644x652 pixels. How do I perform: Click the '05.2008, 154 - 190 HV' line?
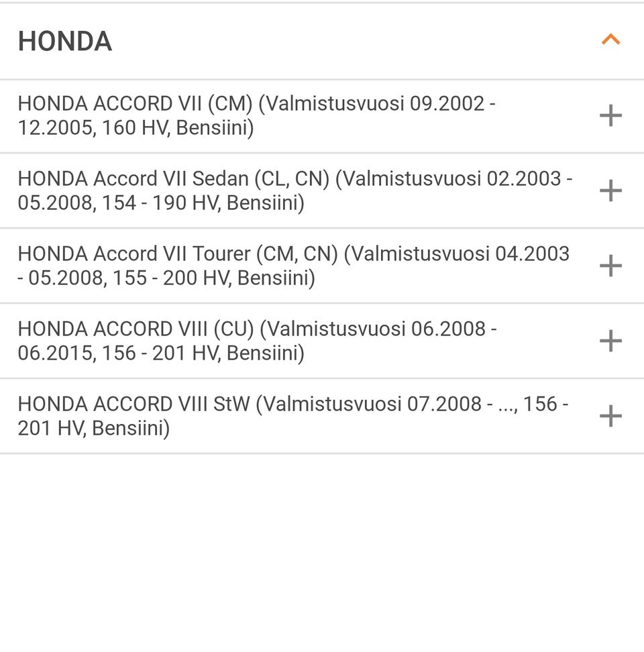click(161, 203)
